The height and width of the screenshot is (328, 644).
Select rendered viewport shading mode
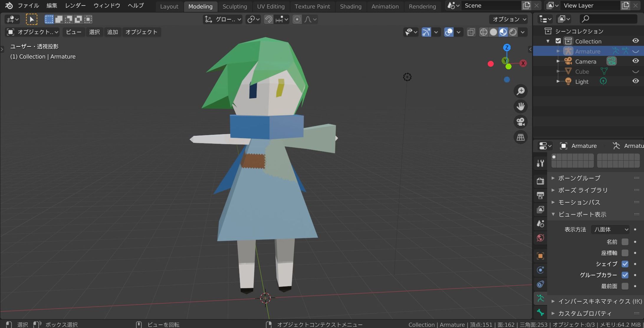[513, 32]
